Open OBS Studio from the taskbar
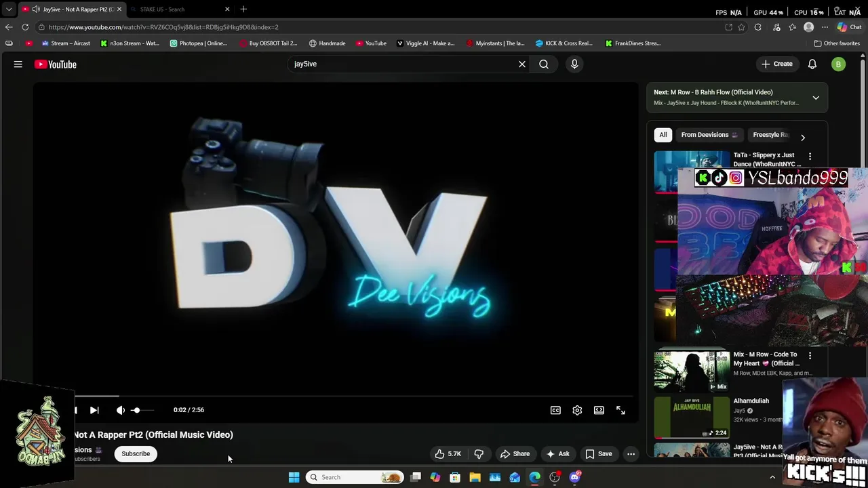Image resolution: width=868 pixels, height=488 pixels. [555, 477]
